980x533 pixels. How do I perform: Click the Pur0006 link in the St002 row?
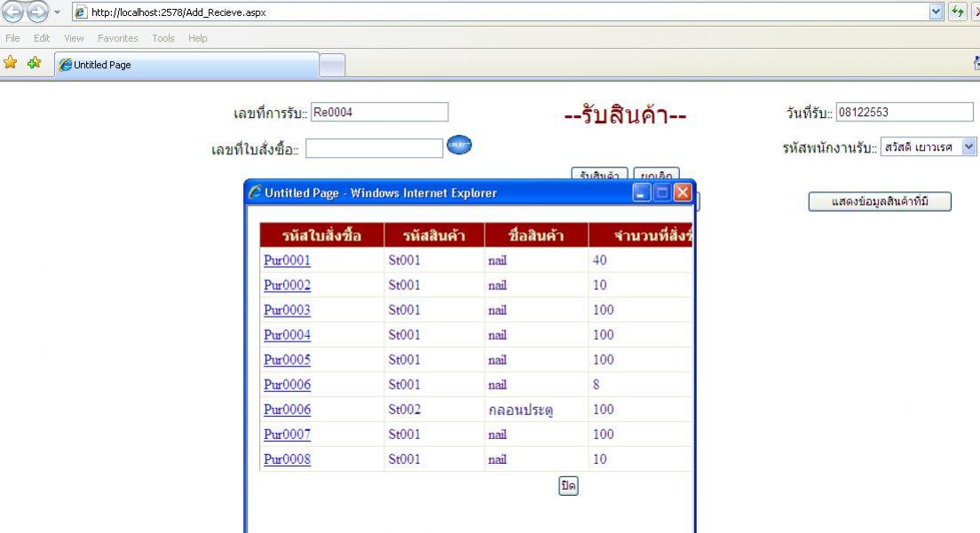(287, 410)
